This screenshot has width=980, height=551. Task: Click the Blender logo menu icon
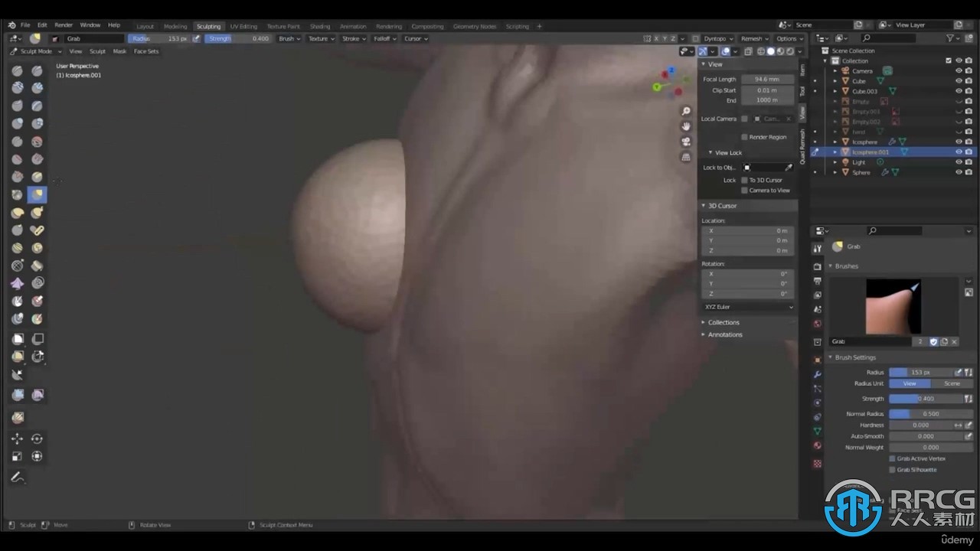coord(11,25)
